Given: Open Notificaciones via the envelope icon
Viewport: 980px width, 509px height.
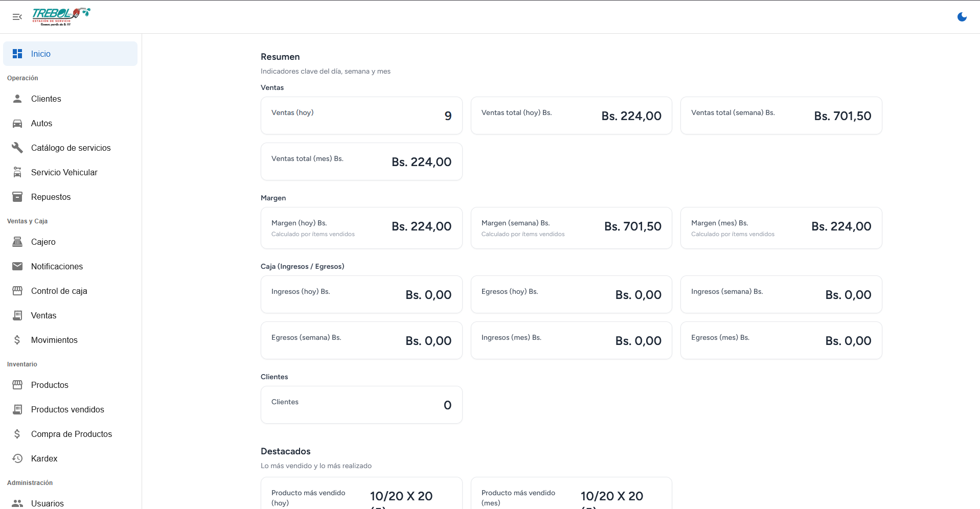Looking at the screenshot, I should 17,266.
